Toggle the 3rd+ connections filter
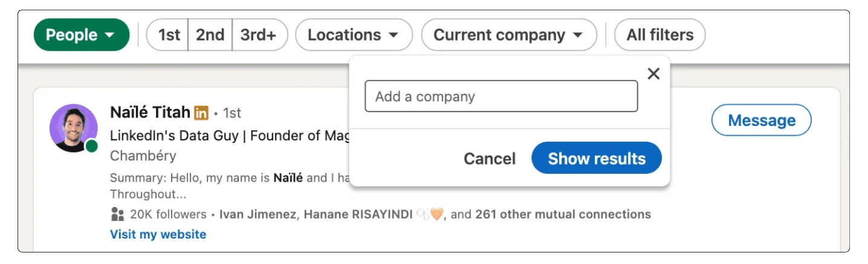This screenshot has height=264, width=868. click(259, 35)
